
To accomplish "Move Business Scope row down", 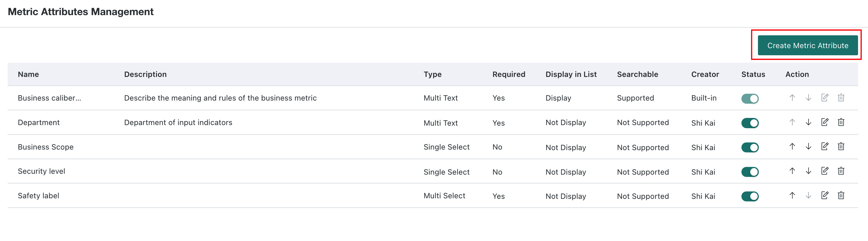I will 808,146.
